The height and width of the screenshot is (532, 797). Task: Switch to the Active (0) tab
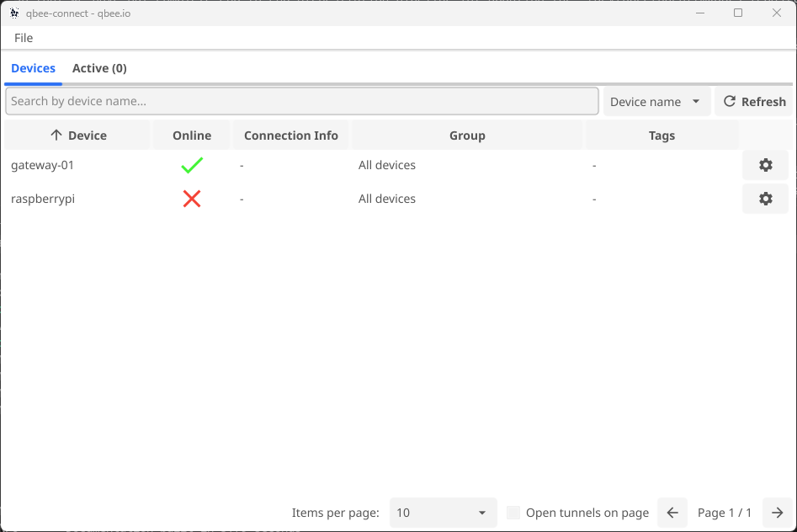[98, 68]
